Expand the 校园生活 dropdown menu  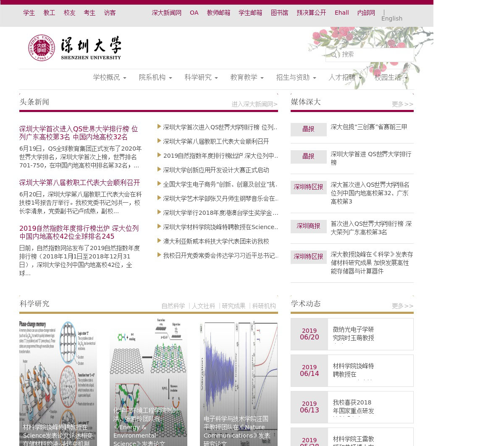[x=391, y=78]
